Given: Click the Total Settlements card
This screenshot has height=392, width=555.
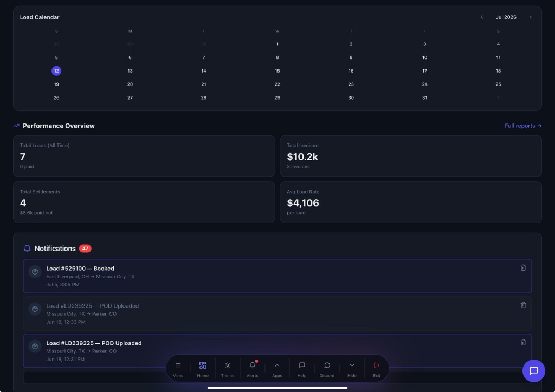Looking at the screenshot, I should 144,202.
